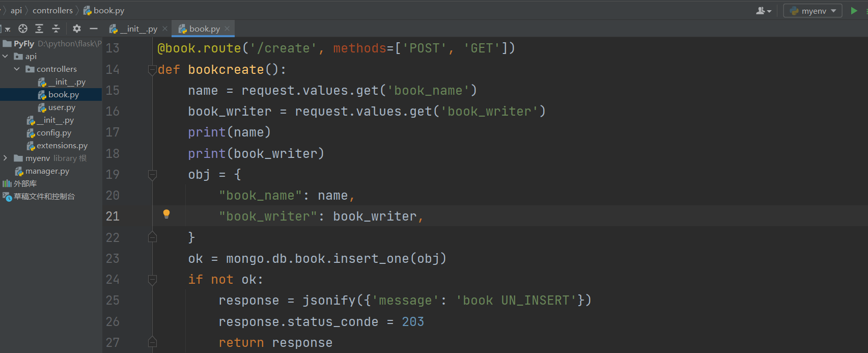Image resolution: width=868 pixels, height=353 pixels.
Task: Select __init__.py under controllers folder
Action: pos(62,82)
